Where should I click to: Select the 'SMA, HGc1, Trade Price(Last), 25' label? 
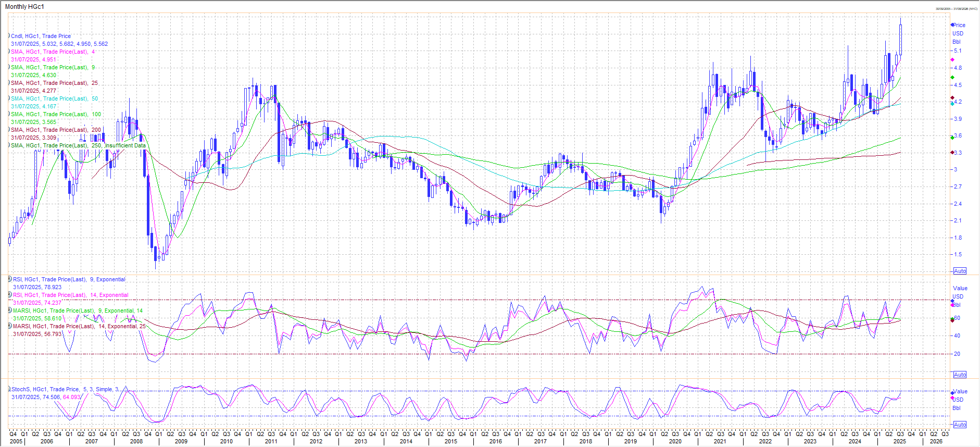[x=54, y=83]
